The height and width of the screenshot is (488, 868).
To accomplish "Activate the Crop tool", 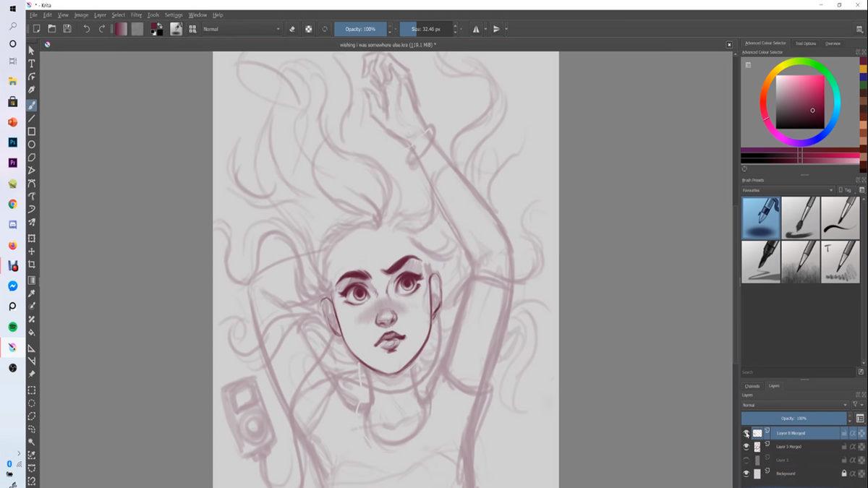I will pos(32,265).
